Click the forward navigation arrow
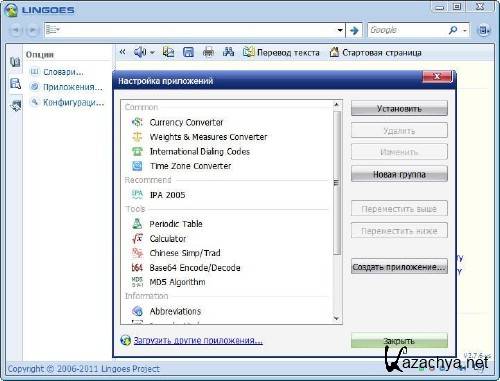 (x=33, y=30)
